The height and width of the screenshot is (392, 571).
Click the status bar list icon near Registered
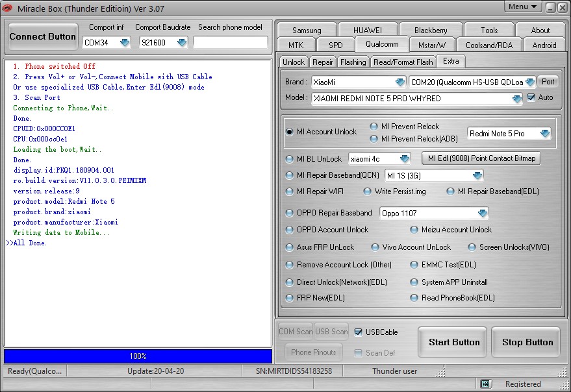[485, 384]
